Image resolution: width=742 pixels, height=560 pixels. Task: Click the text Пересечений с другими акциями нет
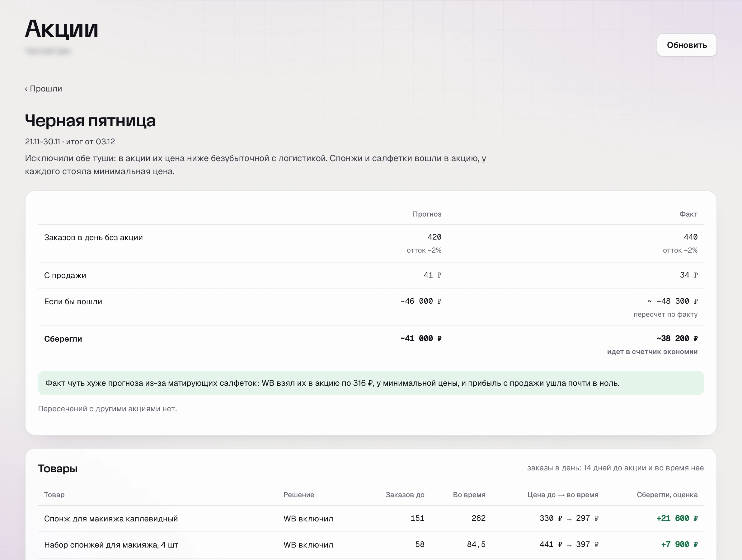[107, 409]
